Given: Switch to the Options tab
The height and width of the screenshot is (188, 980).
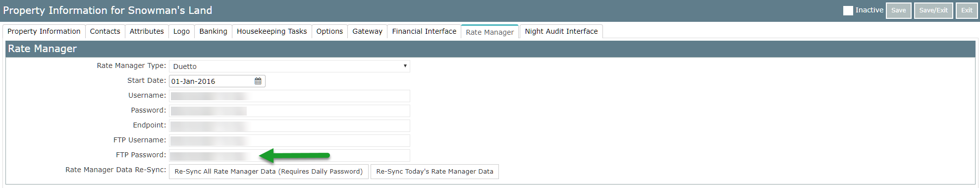Looking at the screenshot, I should click(329, 31).
